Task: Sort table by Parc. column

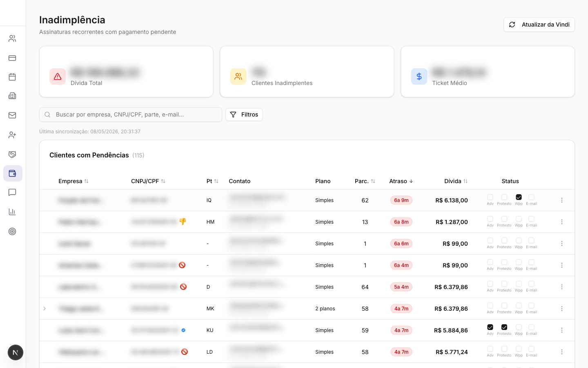Action: pos(365,181)
